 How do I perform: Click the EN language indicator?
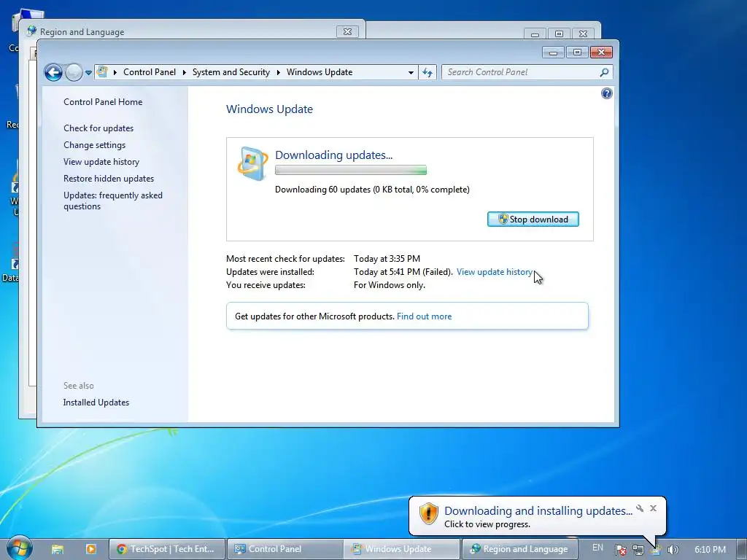(x=597, y=548)
